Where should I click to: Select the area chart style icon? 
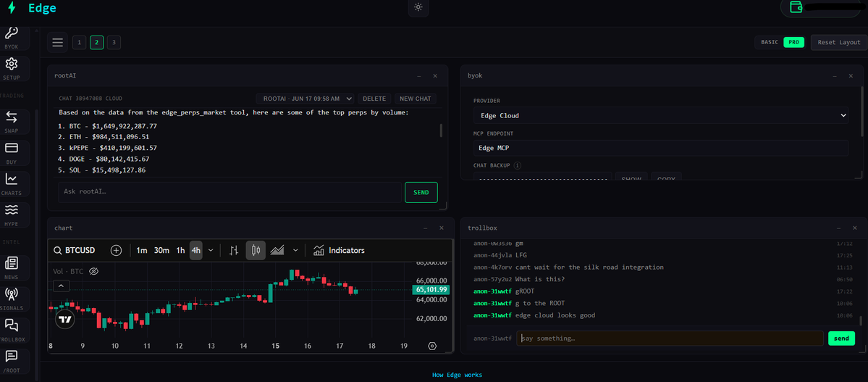click(277, 251)
